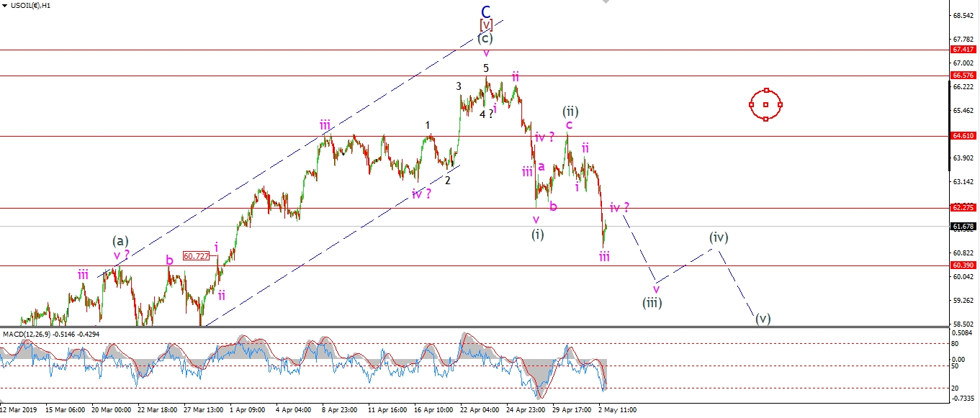Select the boxed 60.727 price label

[196, 255]
